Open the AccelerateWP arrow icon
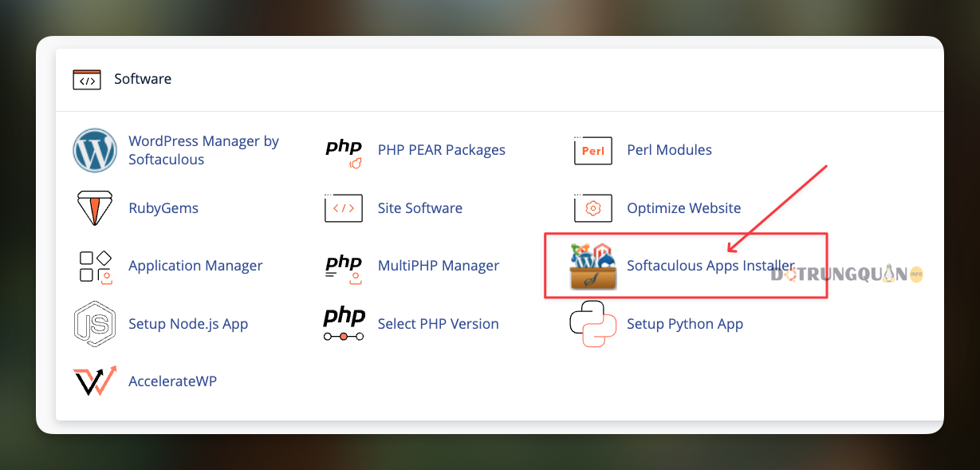980x470 pixels. 95,381
